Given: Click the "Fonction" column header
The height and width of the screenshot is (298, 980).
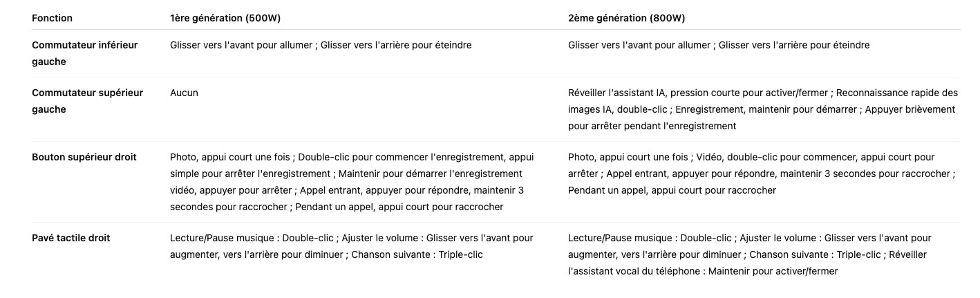Looking at the screenshot, I should [52, 18].
